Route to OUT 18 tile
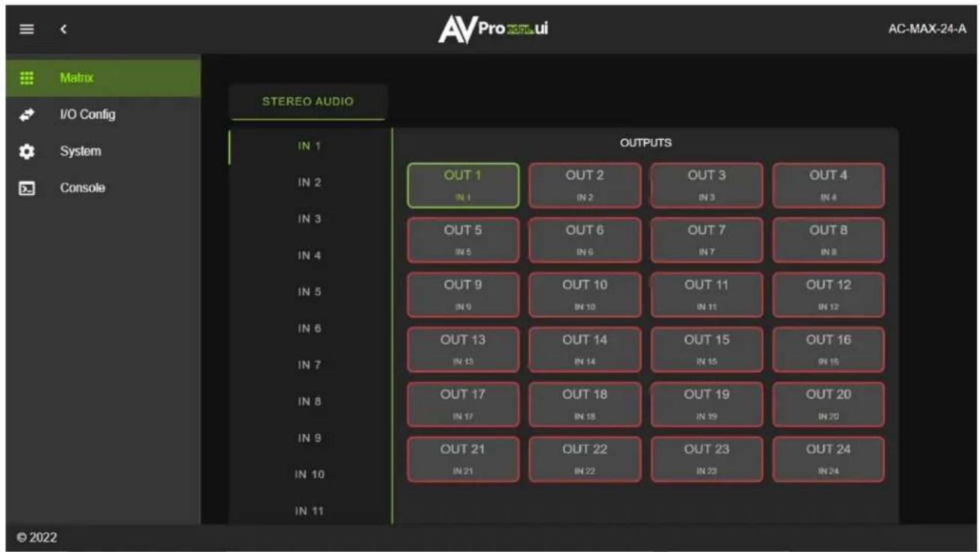The image size is (980, 552). 585,405
